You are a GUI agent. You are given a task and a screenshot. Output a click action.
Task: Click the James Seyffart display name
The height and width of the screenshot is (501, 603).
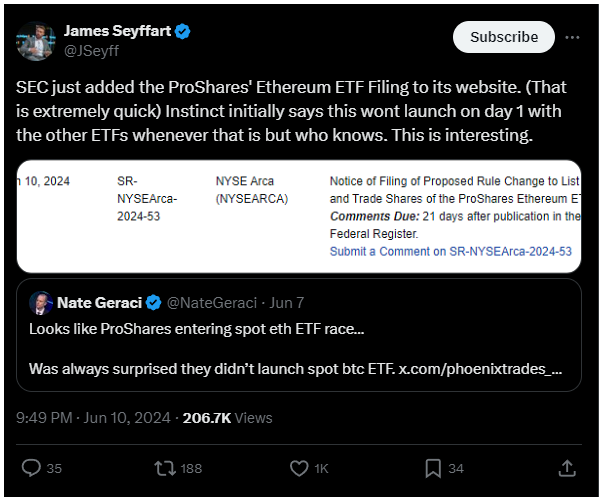tap(117, 31)
